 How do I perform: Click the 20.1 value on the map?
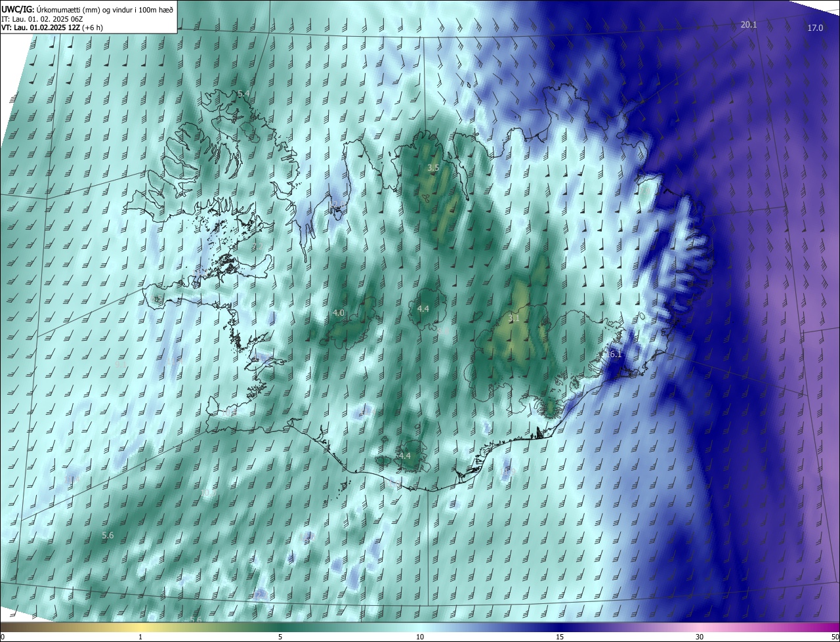point(749,24)
